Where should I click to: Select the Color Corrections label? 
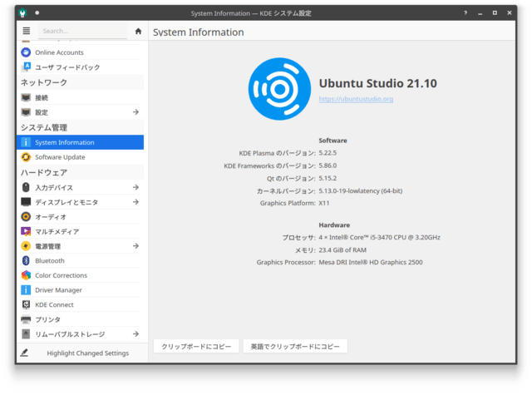click(x=61, y=275)
